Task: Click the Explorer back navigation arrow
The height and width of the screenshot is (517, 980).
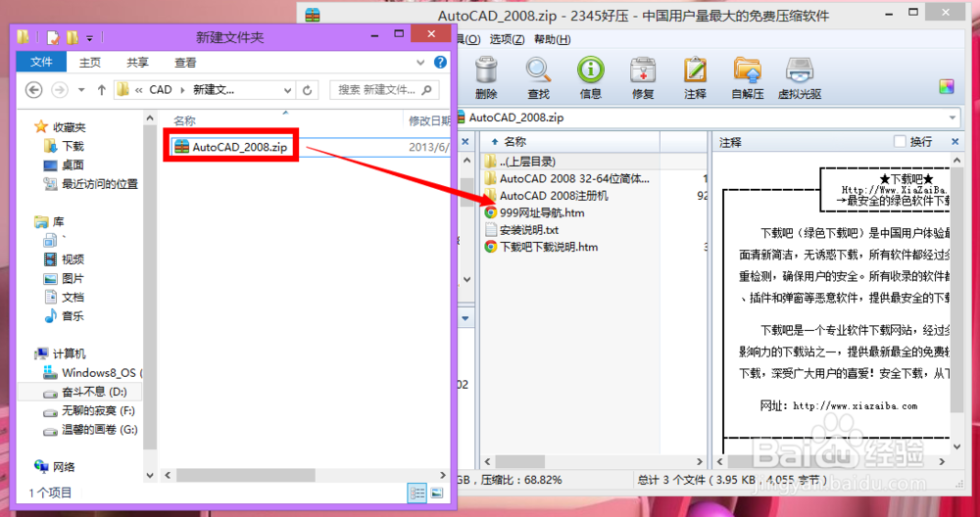Action: pos(33,90)
